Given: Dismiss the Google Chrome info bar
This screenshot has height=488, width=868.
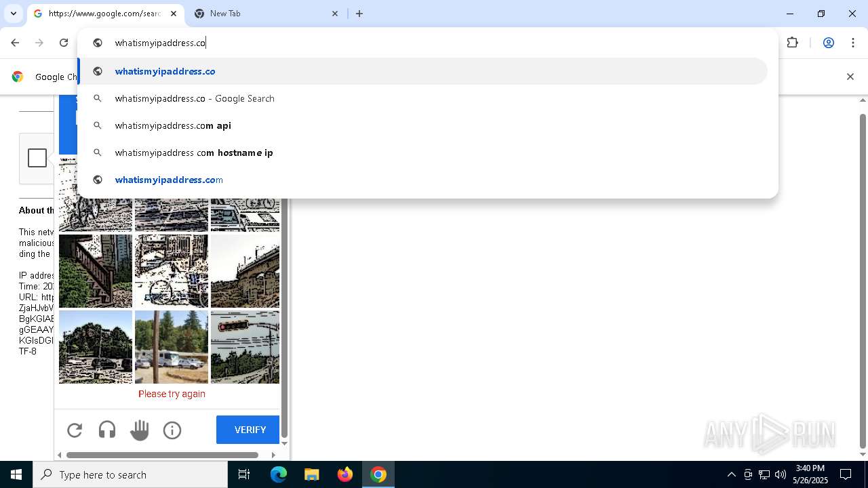Looking at the screenshot, I should coord(850,77).
